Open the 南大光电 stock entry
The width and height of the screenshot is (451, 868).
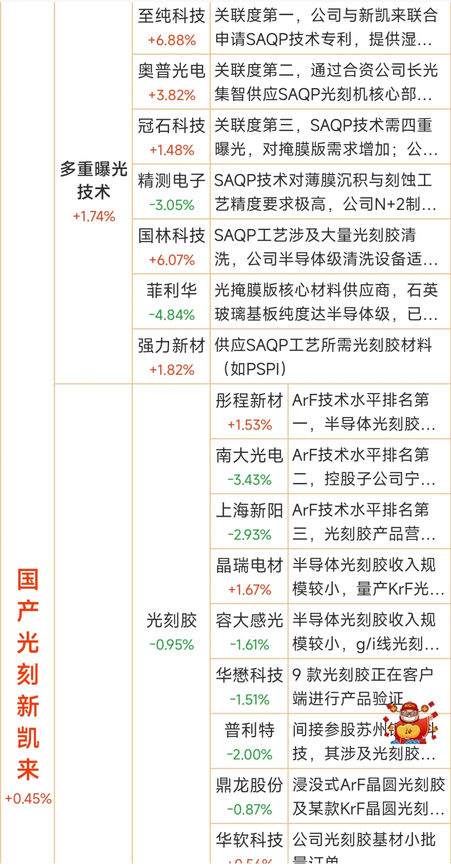pos(249,466)
